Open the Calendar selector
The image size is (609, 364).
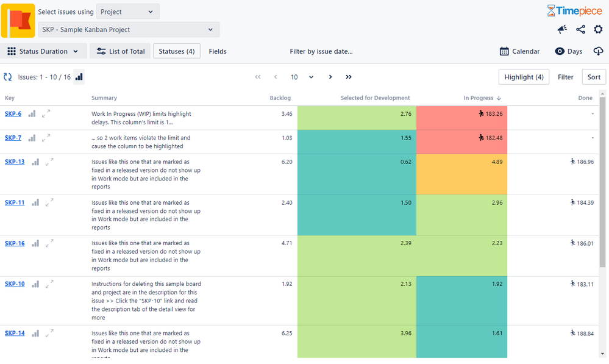pos(519,51)
